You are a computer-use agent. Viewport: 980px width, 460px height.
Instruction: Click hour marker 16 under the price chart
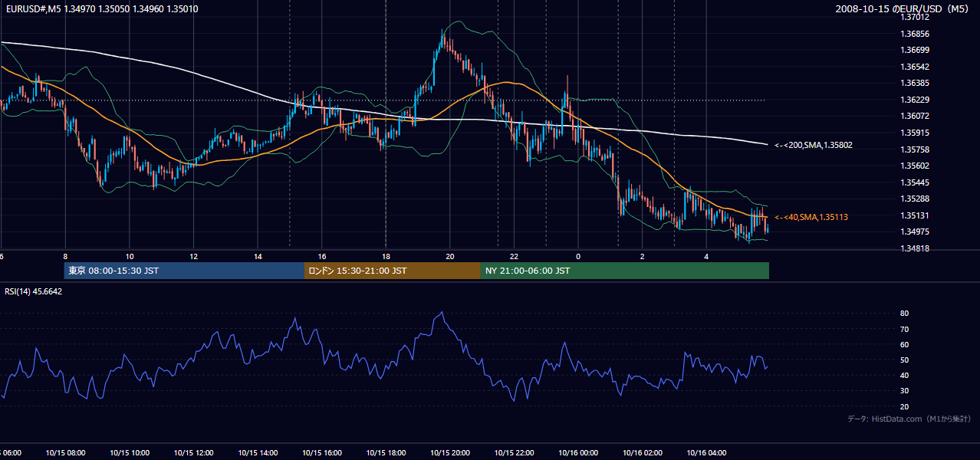[x=322, y=257]
